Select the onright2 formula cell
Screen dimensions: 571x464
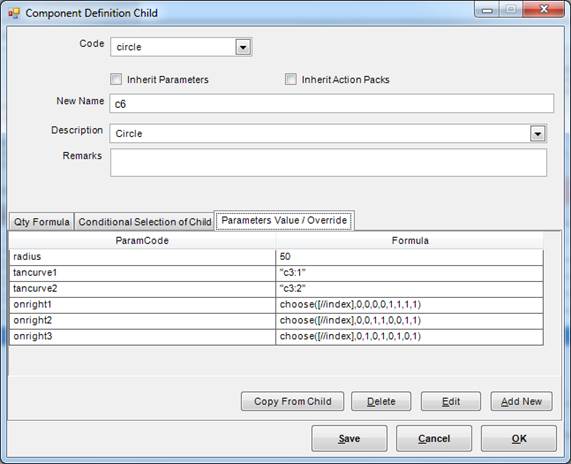409,321
